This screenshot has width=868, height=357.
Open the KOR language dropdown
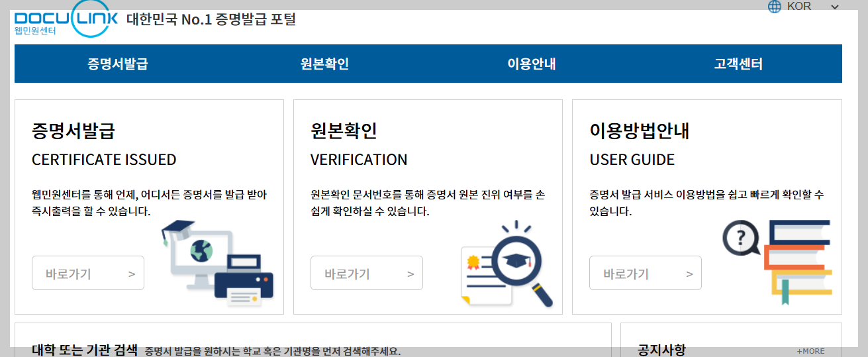pyautogui.click(x=804, y=7)
